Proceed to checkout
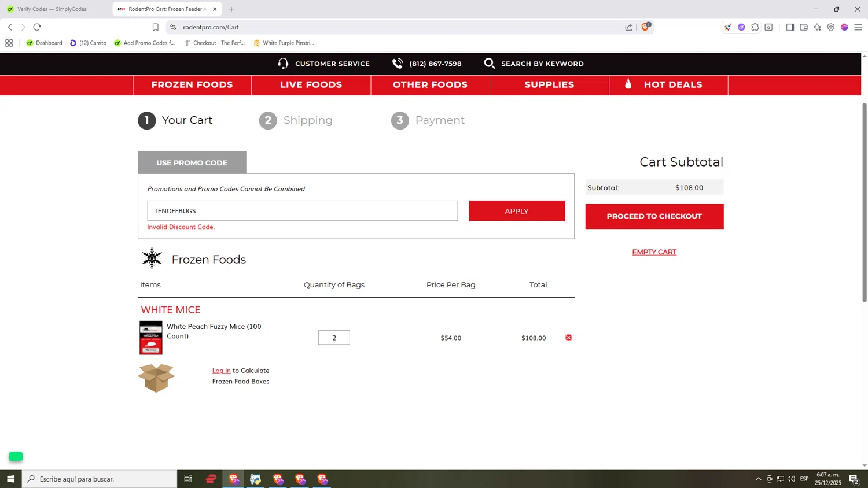This screenshot has width=868, height=488. click(654, 216)
